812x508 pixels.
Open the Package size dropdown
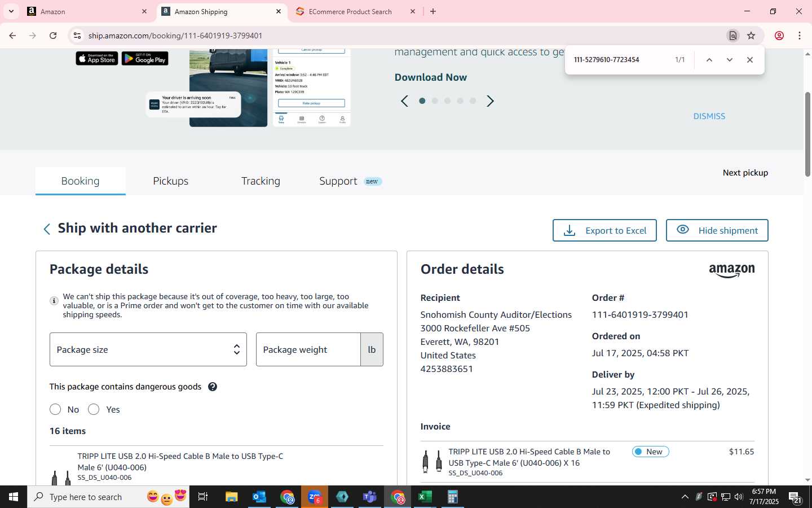tap(148, 349)
